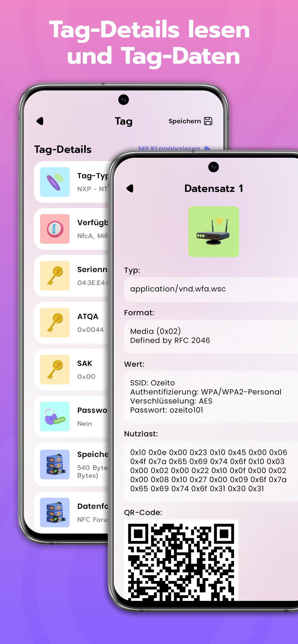
Task: Open Mit KI analysieren link
Action: tap(174, 149)
